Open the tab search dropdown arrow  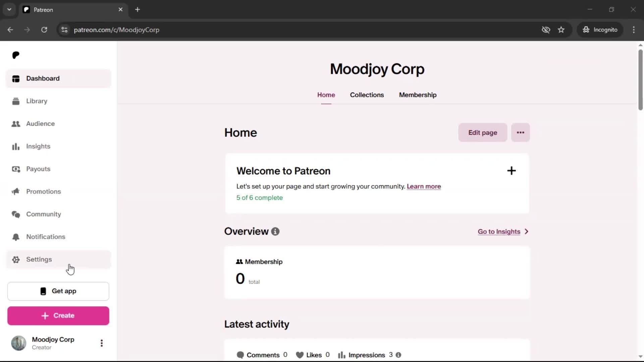point(9,10)
